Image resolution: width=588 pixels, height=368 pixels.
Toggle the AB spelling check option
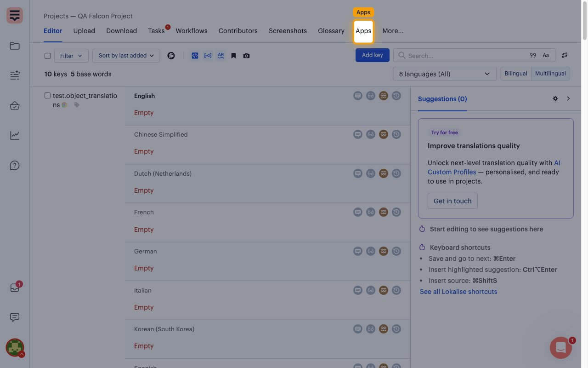point(221,56)
